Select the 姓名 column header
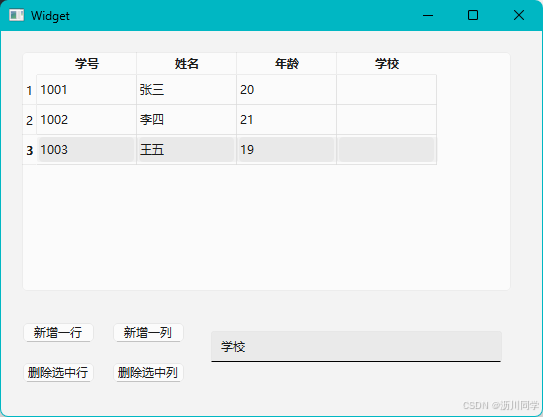543x417 pixels. click(x=187, y=64)
